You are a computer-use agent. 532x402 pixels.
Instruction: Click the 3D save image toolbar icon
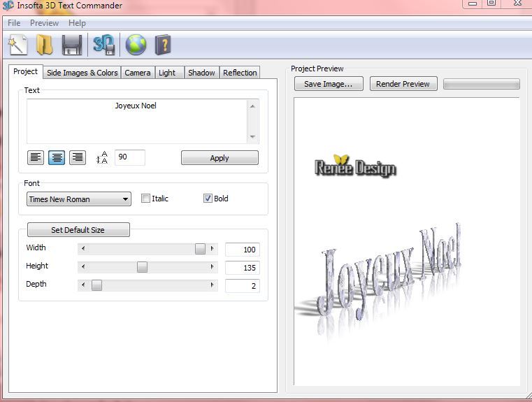(x=103, y=45)
